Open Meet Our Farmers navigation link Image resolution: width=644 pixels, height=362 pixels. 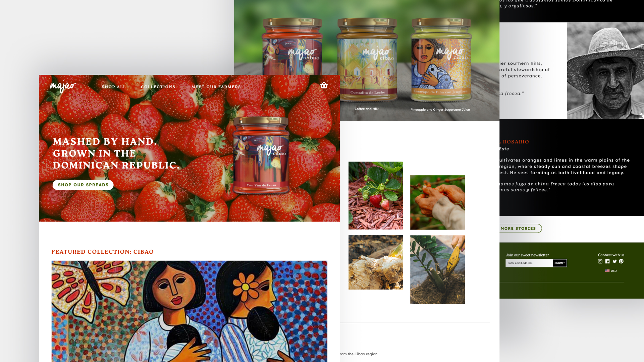click(216, 87)
